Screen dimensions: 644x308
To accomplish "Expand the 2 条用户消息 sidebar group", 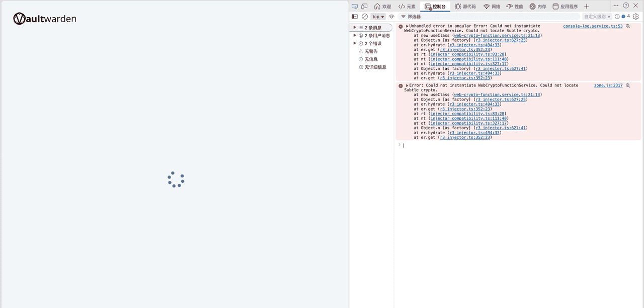I will 355,36.
